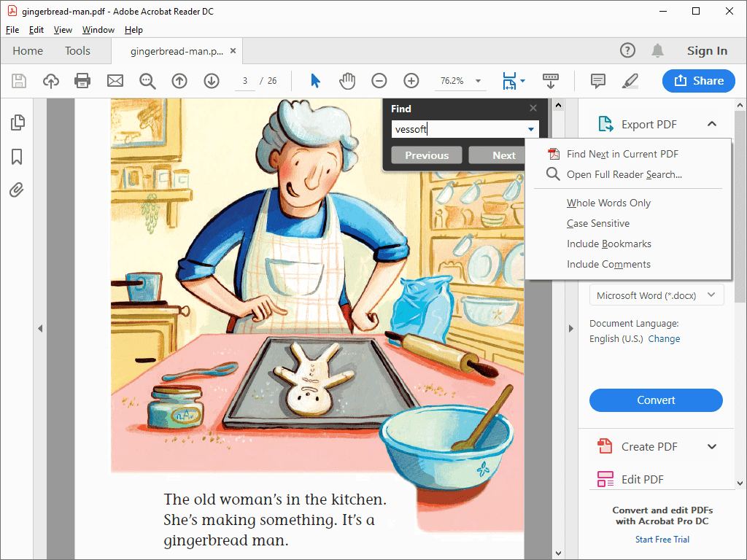This screenshot has width=747, height=560.
Task: Toggle scrolling read mode icon
Action: tap(551, 81)
